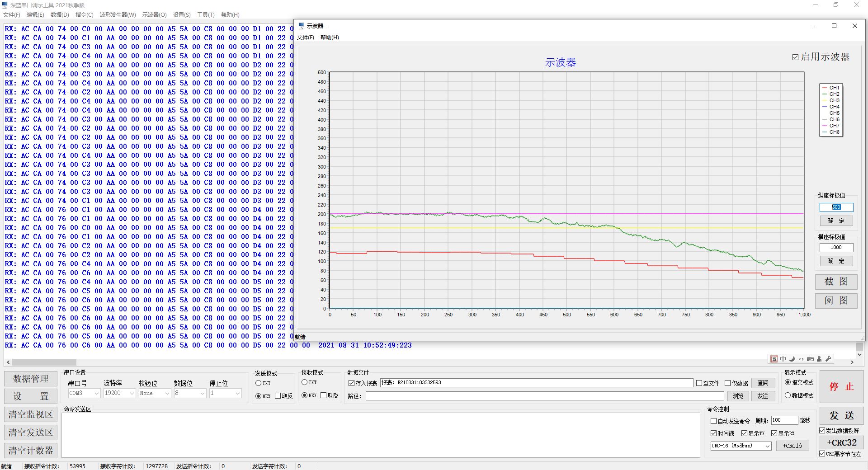This screenshot has height=470, width=868.
Task: Select 数据模式 display mode
Action: tap(788, 395)
